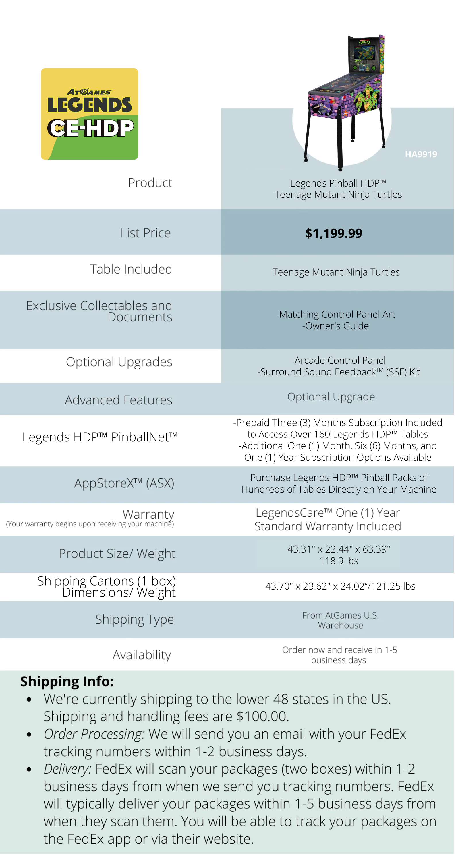
Task: Click the Arcade Control Panel upgrade text
Action: click(338, 360)
